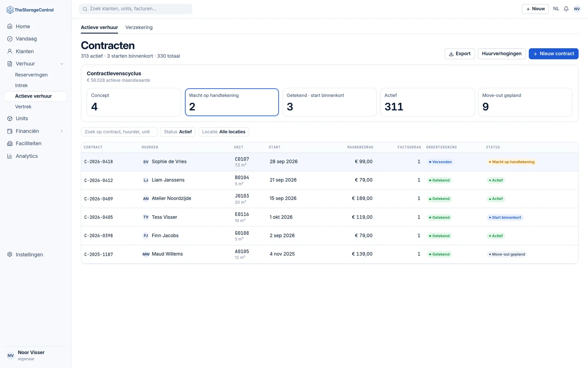
Task: Click the Start binnenkort status badge
Action: click(x=505, y=217)
